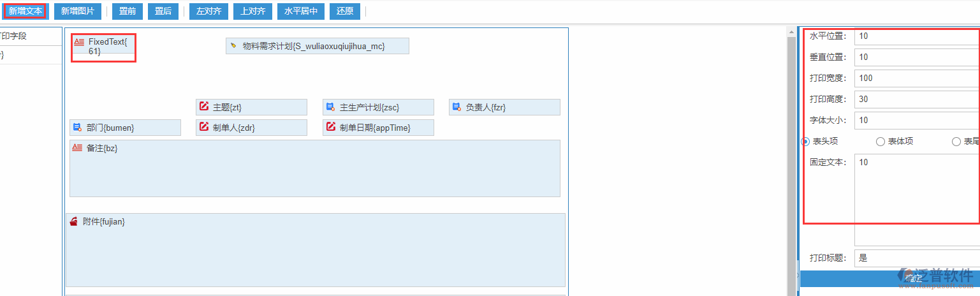Screen dimensions: 980x296
Task: Click the 置后 toolbar button
Action: [x=163, y=11]
